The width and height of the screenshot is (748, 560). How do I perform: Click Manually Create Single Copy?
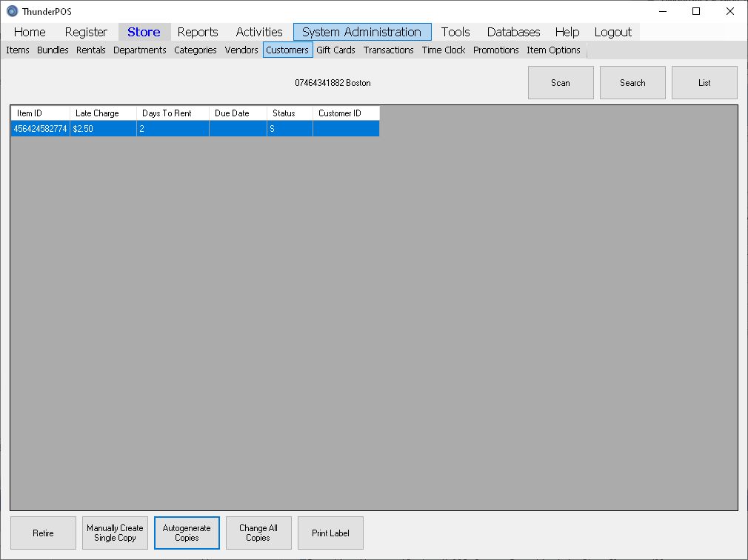pyautogui.click(x=115, y=533)
